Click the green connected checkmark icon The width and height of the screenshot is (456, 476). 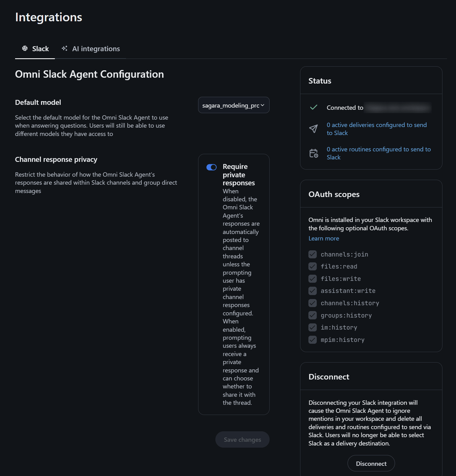tap(314, 107)
